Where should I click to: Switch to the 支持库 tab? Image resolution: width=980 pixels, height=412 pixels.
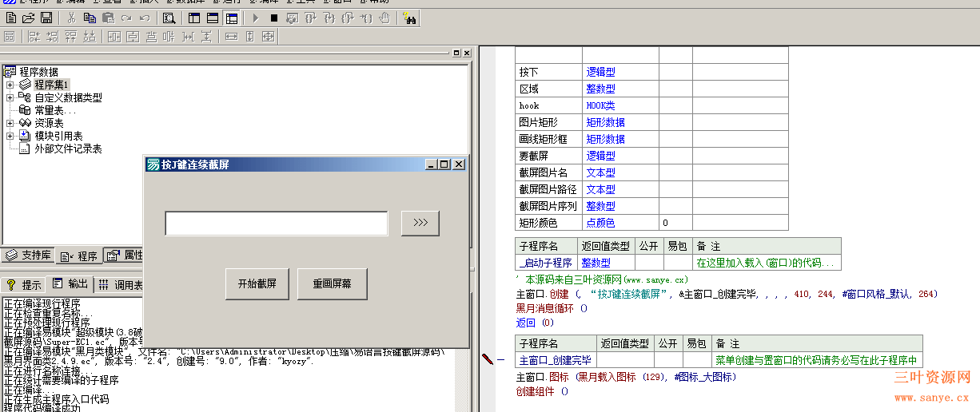pos(29,256)
